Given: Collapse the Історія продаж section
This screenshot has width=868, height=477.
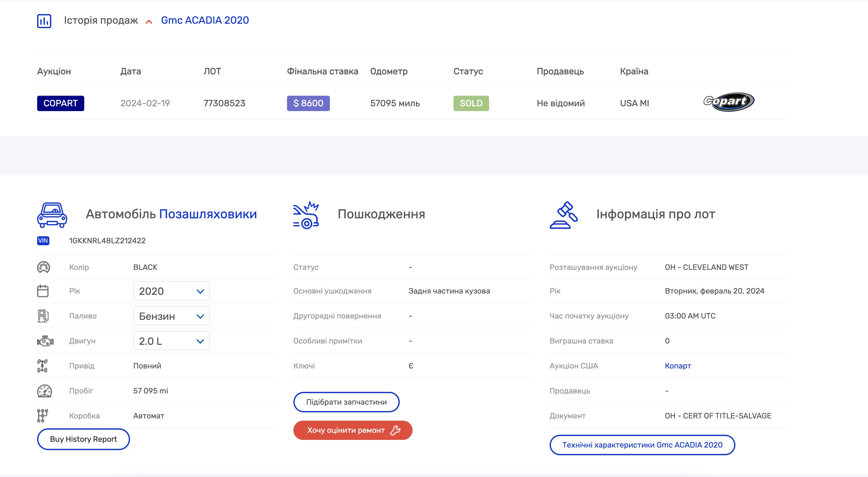Looking at the screenshot, I should click(149, 21).
